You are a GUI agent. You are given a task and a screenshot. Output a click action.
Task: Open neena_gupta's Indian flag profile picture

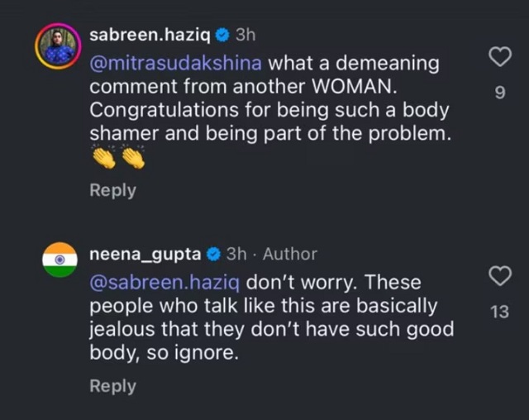coord(60,260)
